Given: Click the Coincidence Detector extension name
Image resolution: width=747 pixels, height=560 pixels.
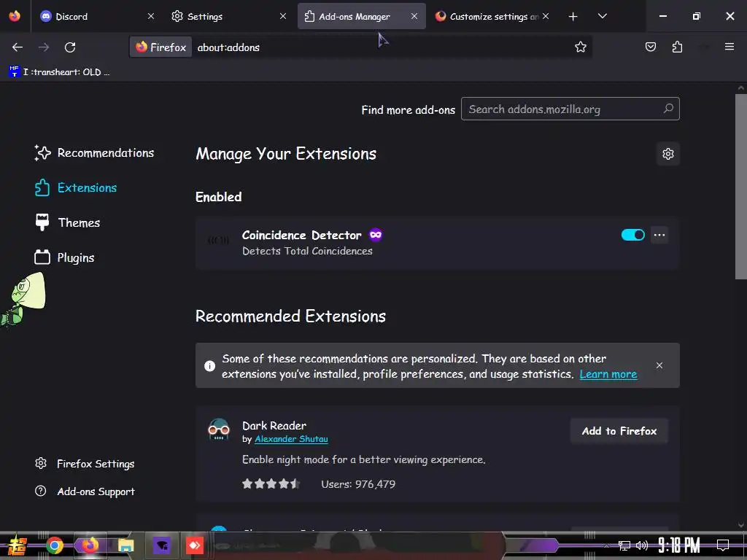Looking at the screenshot, I should 301,236.
